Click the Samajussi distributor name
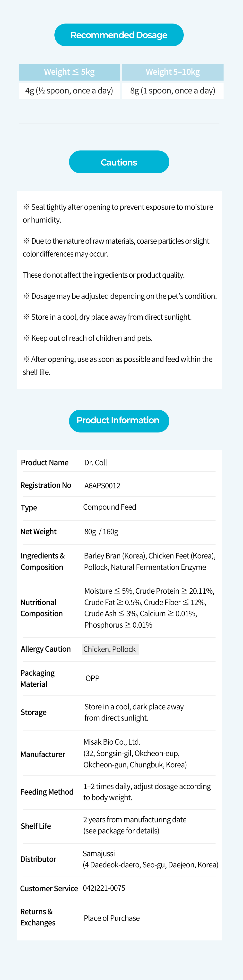Screen dimensions: 243x980 pos(99,853)
